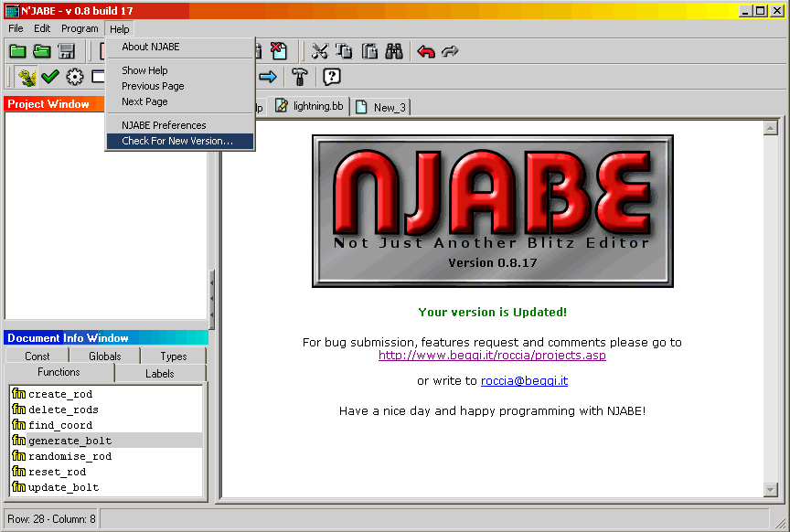This screenshot has width=790, height=532.
Task: Click the Copy icon in toolbar
Action: pos(345,51)
